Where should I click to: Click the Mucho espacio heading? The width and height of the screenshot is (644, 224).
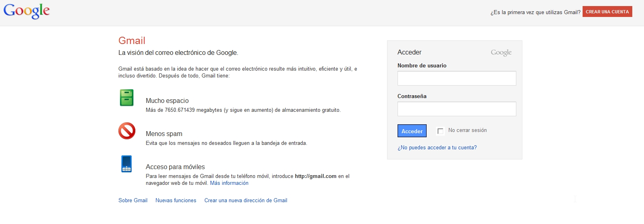click(x=167, y=101)
